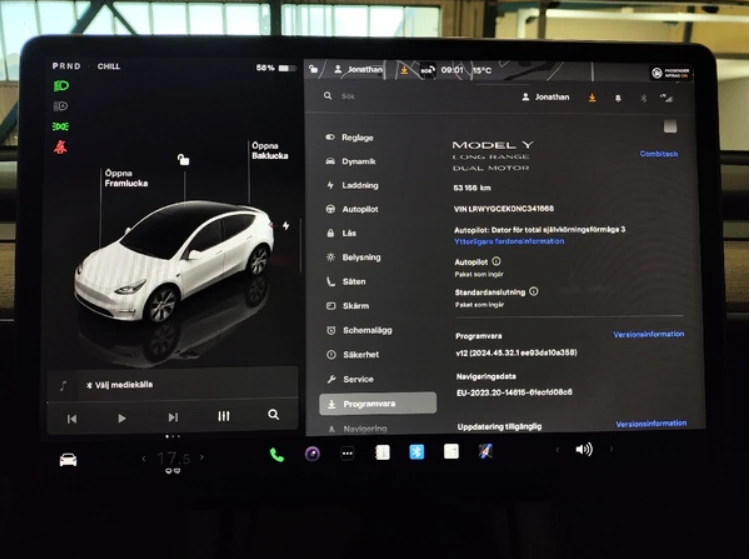
Task: Increase temperature with right arrow
Action: [202, 457]
